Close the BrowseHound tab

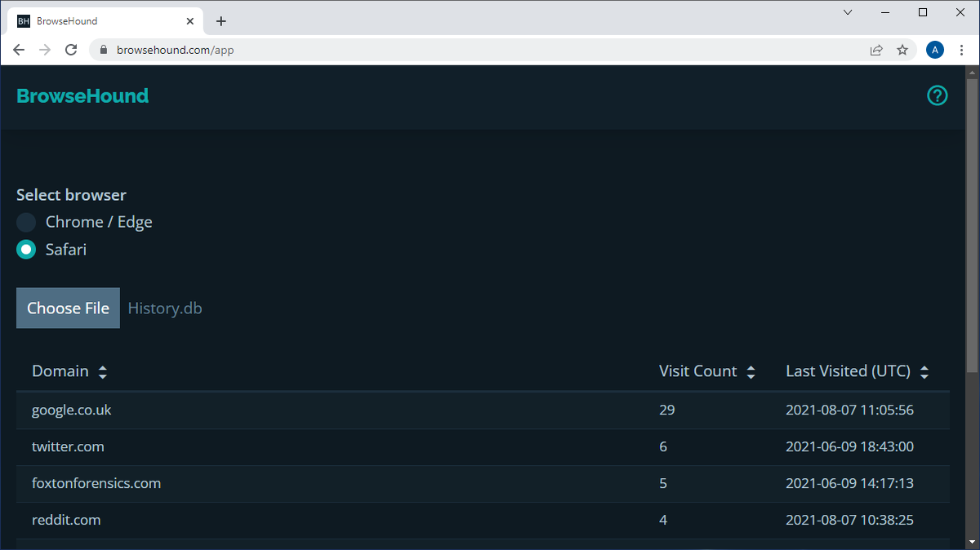[x=189, y=21]
